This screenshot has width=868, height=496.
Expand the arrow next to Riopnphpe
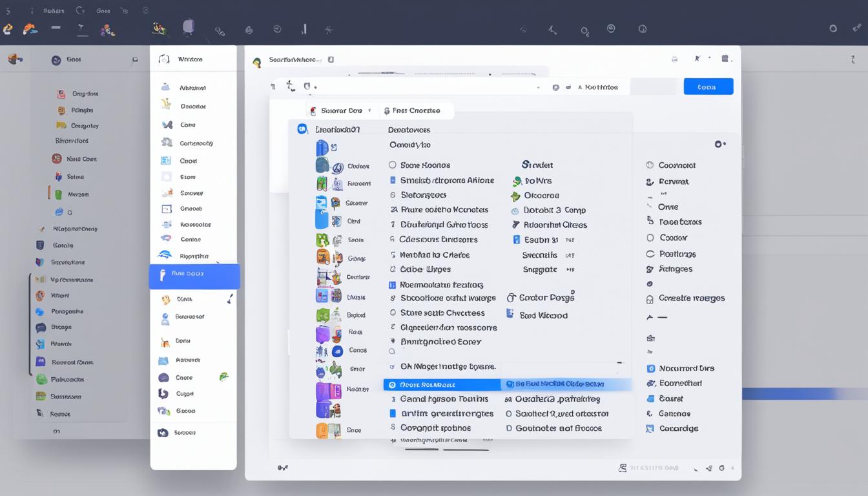click(x=218, y=263)
